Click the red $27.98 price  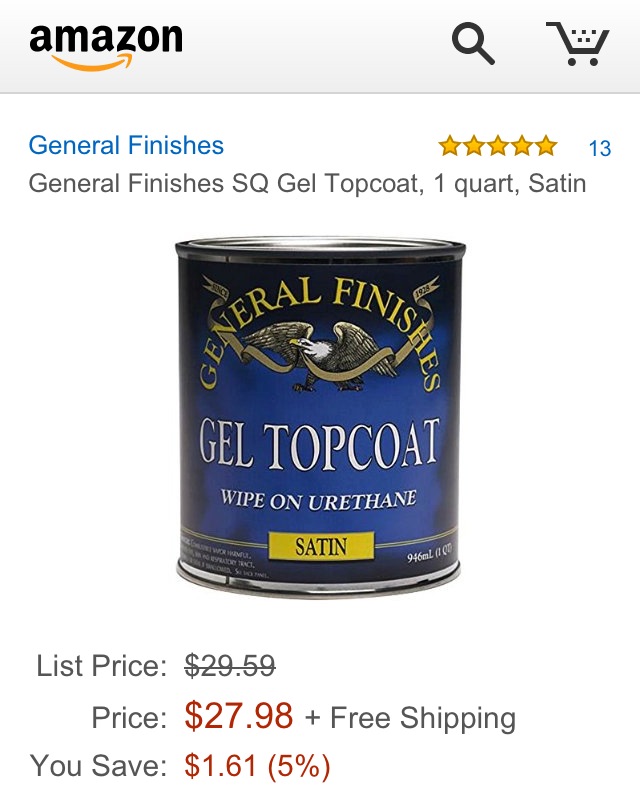point(239,716)
